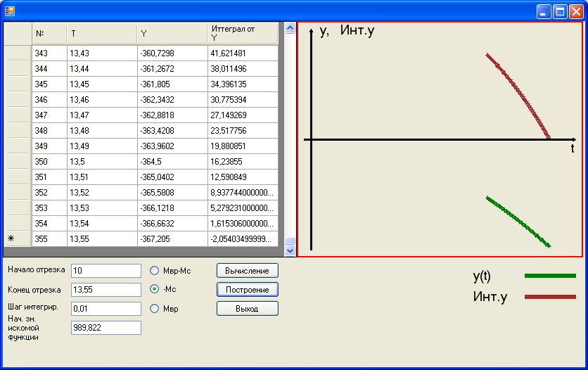Select T cell with value 13,46
Image resolution: width=588 pixels, height=370 pixels.
102,100
